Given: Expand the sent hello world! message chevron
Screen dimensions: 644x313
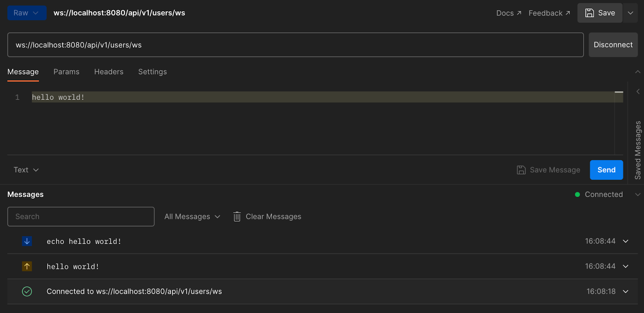Looking at the screenshot, I should [x=625, y=266].
